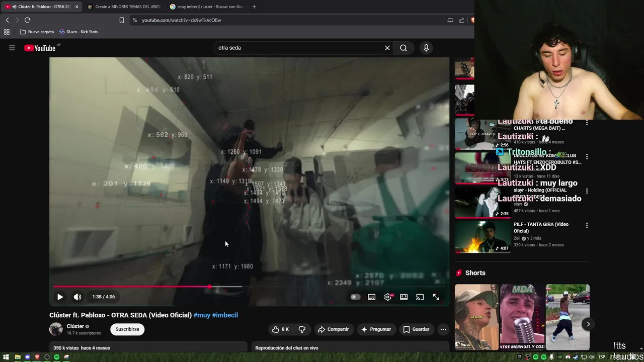The image size is (644, 362).
Task: Save the video with Guardar
Action: [x=416, y=329]
